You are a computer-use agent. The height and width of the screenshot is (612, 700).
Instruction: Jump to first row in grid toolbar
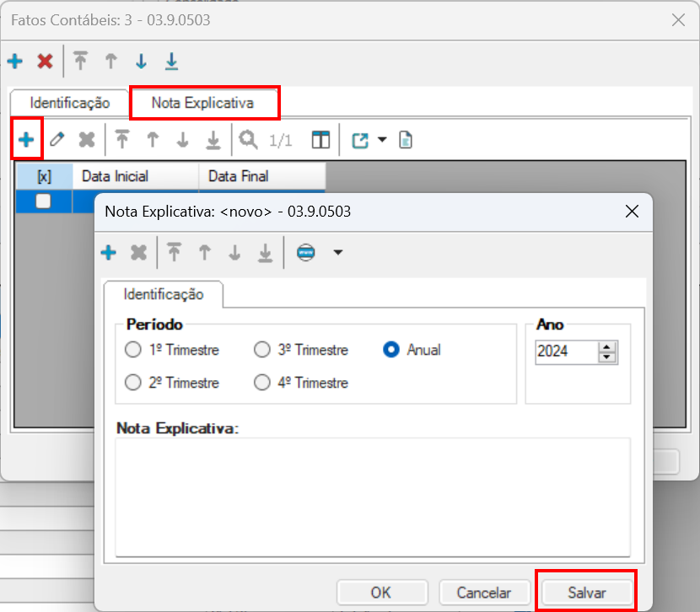click(x=122, y=140)
